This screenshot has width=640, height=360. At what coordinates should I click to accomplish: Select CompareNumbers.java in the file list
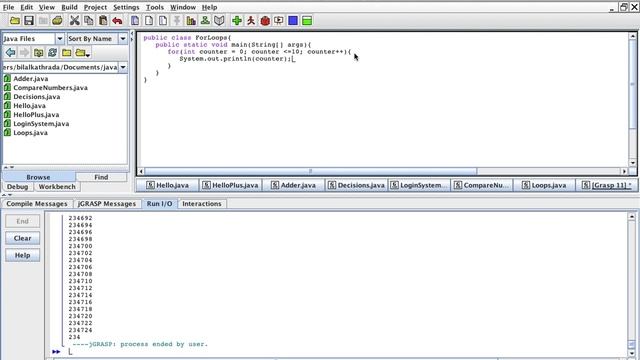[x=50, y=88]
